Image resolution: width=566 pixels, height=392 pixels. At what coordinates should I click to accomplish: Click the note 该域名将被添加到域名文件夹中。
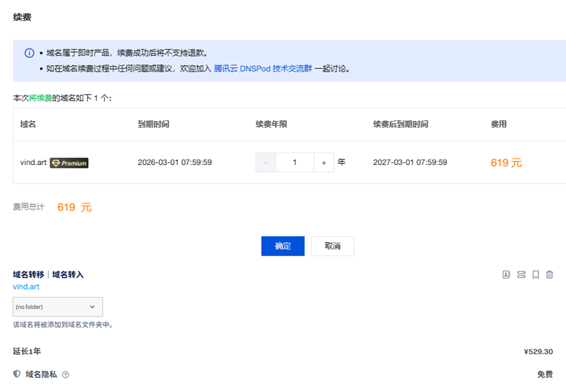click(63, 325)
